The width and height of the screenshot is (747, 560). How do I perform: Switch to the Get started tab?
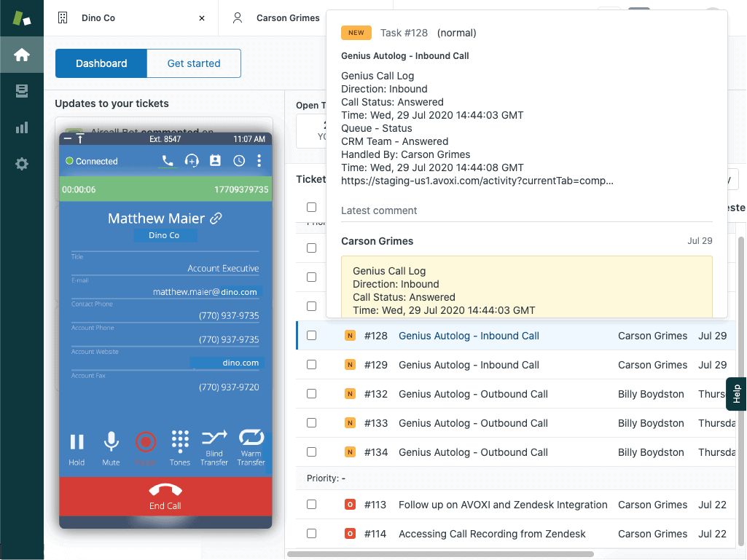tap(193, 63)
